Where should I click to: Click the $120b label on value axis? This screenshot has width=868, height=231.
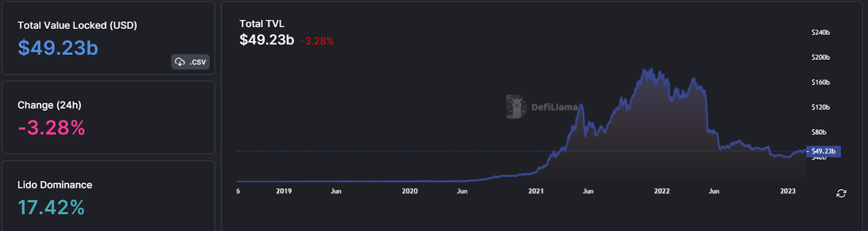tap(821, 108)
